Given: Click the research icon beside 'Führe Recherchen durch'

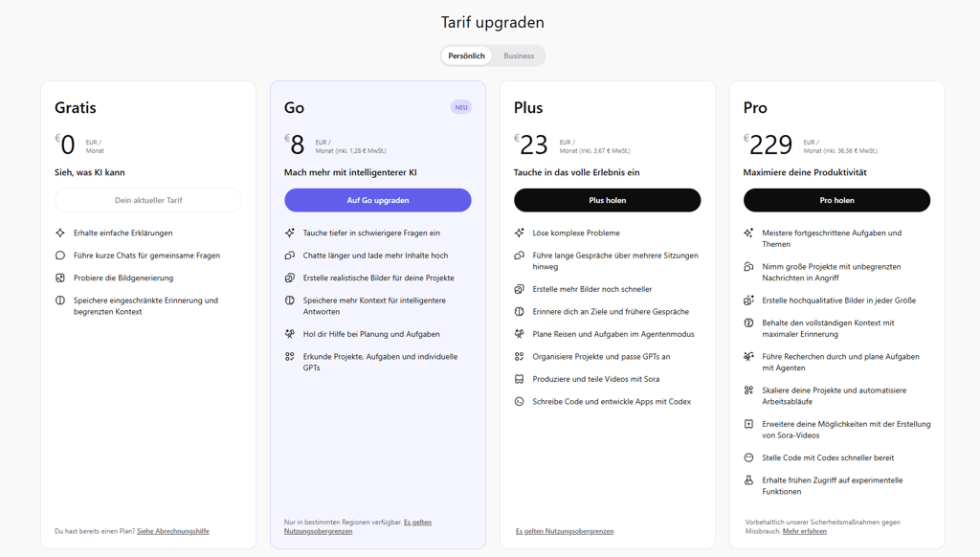Looking at the screenshot, I should 750,356.
